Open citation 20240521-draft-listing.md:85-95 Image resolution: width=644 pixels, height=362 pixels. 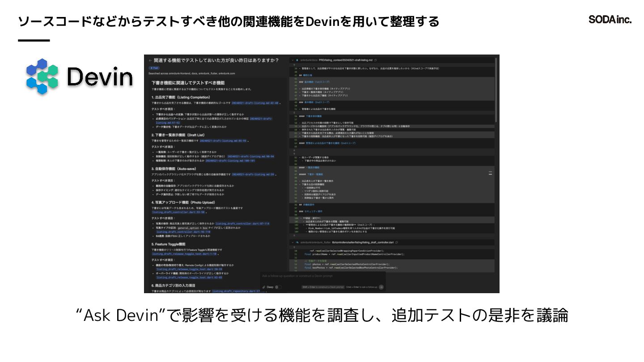point(223,141)
